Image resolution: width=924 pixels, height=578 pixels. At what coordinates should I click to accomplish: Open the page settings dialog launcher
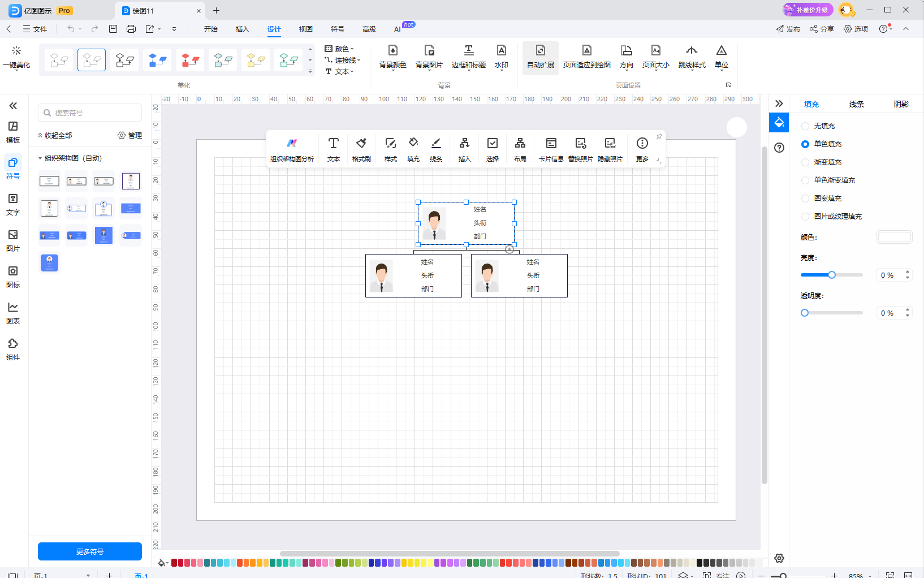click(x=728, y=85)
